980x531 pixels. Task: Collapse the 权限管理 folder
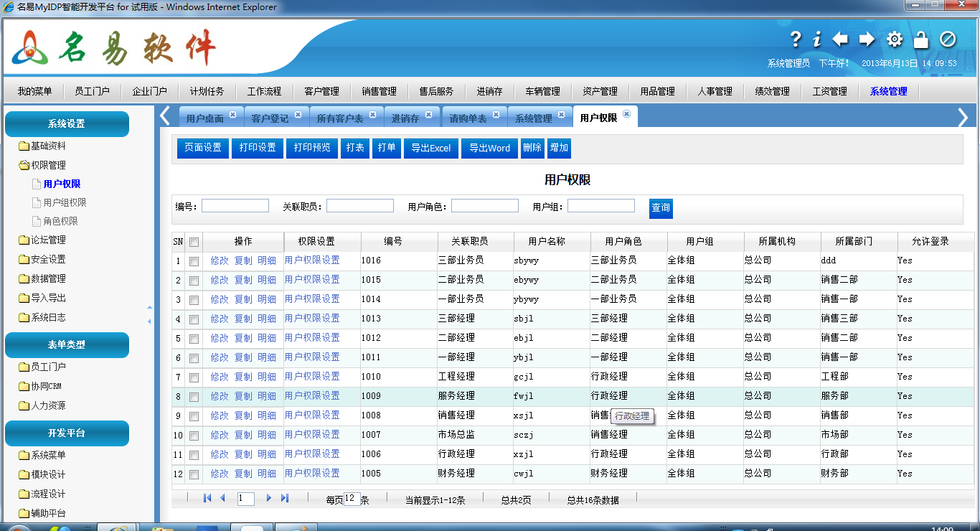click(x=42, y=165)
